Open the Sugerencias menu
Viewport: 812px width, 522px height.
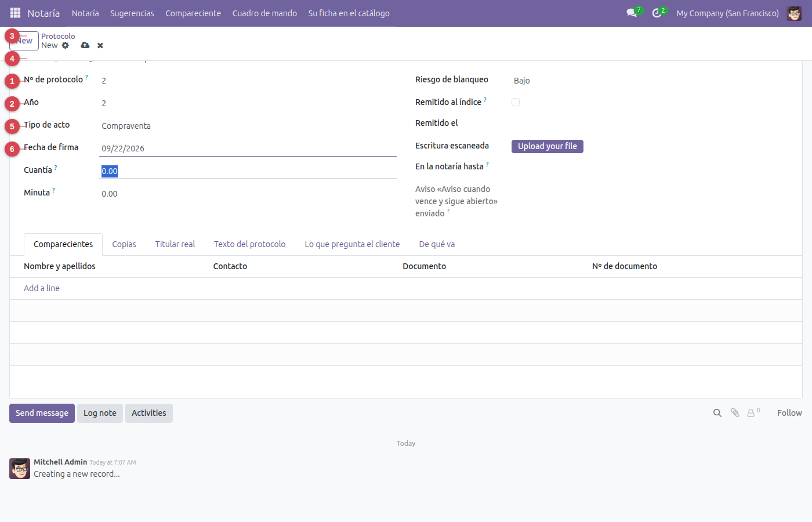[132, 13]
